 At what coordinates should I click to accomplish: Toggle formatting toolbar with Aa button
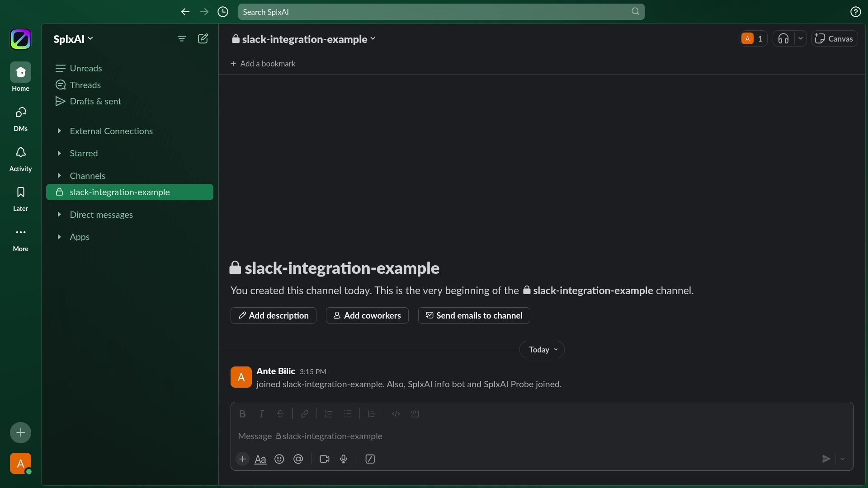click(260, 460)
